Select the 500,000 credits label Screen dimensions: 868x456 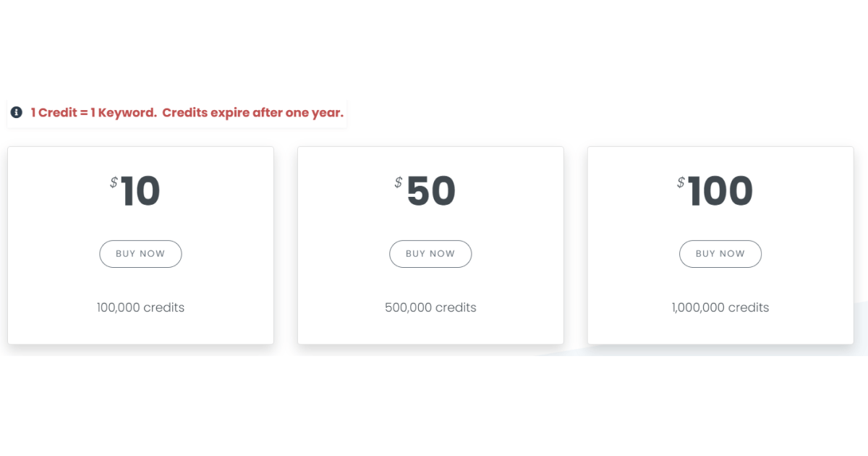[x=430, y=308]
